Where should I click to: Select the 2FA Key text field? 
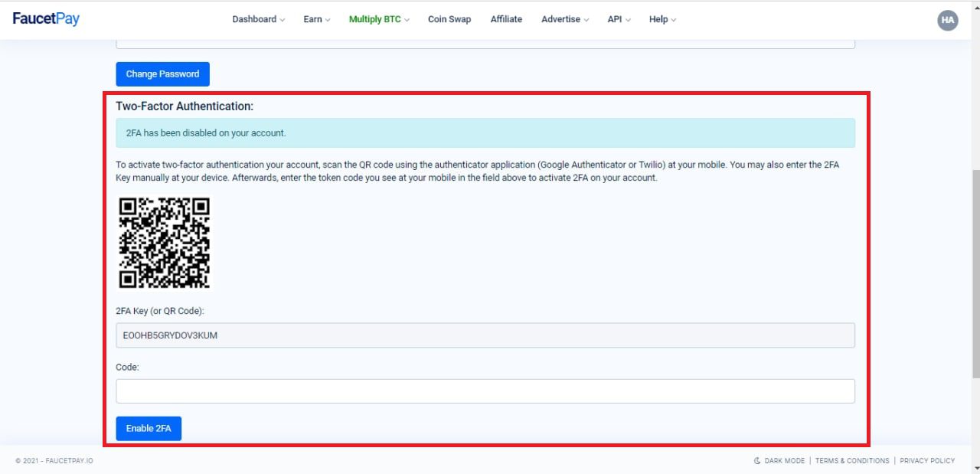485,335
